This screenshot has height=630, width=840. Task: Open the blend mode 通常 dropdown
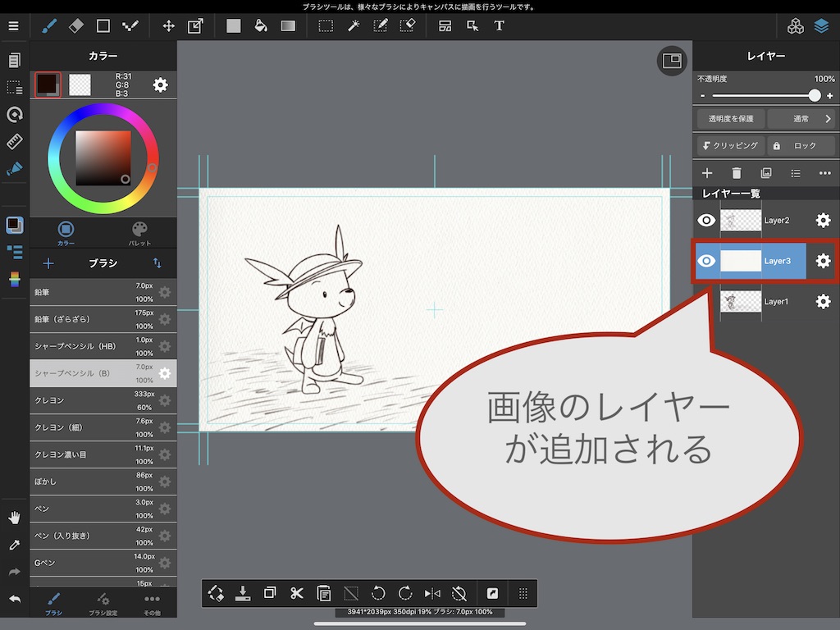coord(801,119)
